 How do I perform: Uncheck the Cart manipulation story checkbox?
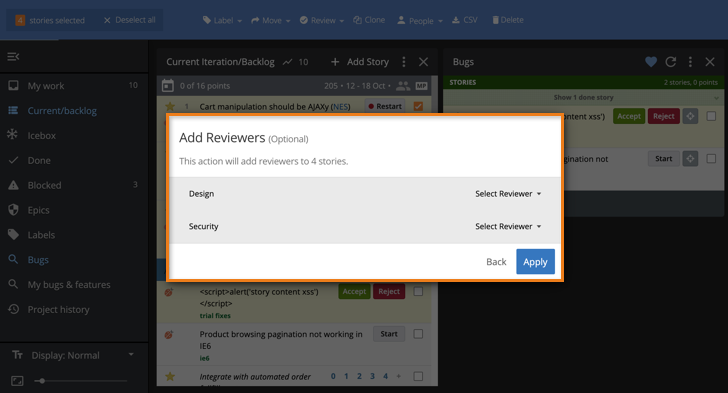(x=418, y=106)
